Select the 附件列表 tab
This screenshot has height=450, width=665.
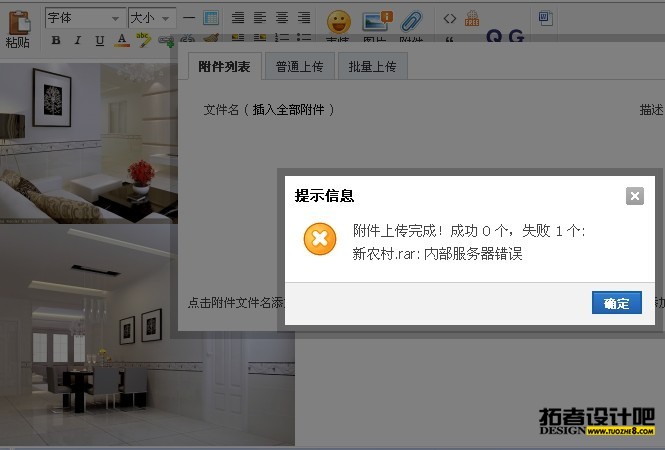point(224,67)
